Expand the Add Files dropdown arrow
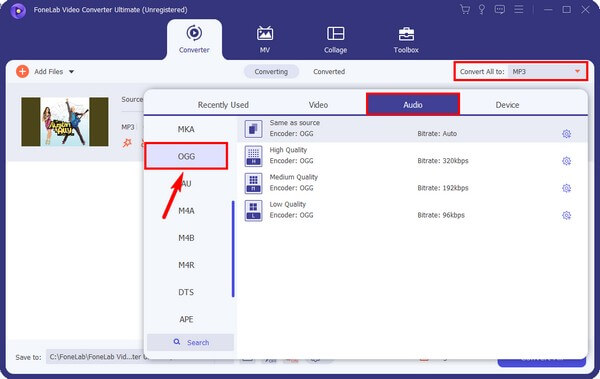 [x=72, y=72]
